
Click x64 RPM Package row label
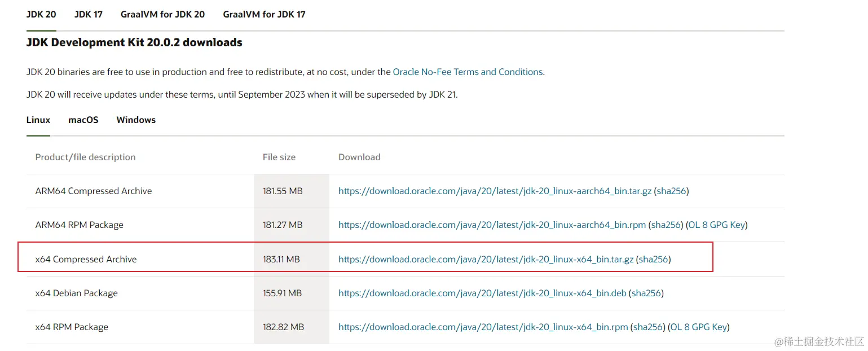(72, 327)
